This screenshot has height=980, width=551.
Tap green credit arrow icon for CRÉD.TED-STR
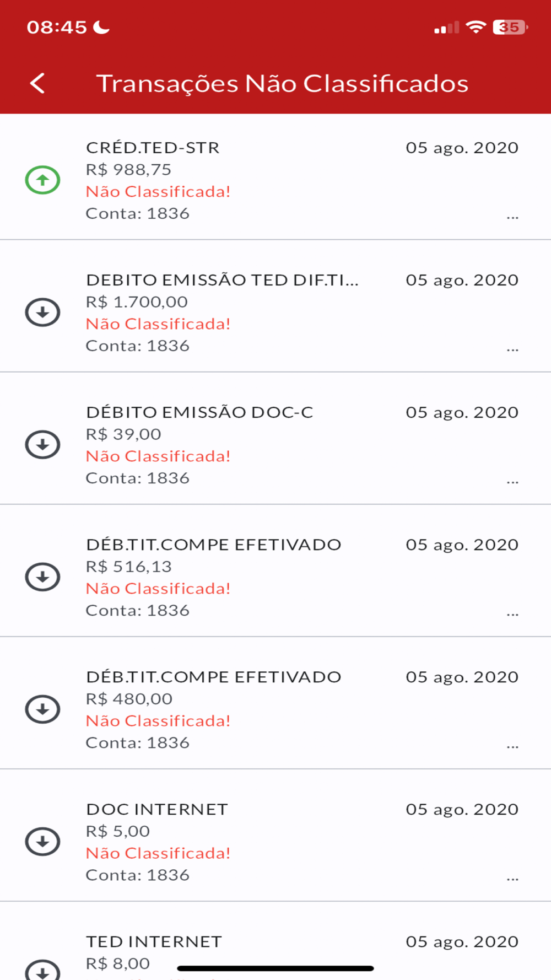coord(42,180)
